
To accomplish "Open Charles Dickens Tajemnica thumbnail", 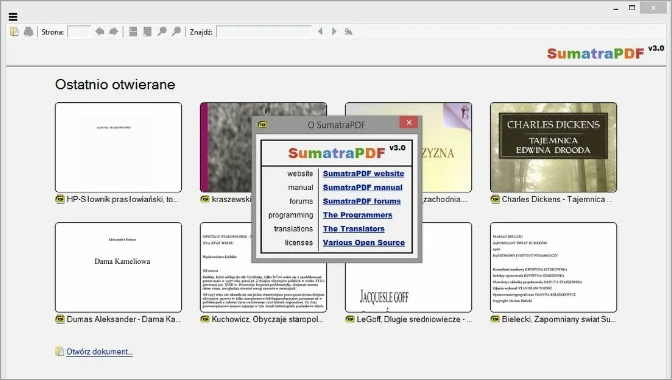I will tap(554, 147).
